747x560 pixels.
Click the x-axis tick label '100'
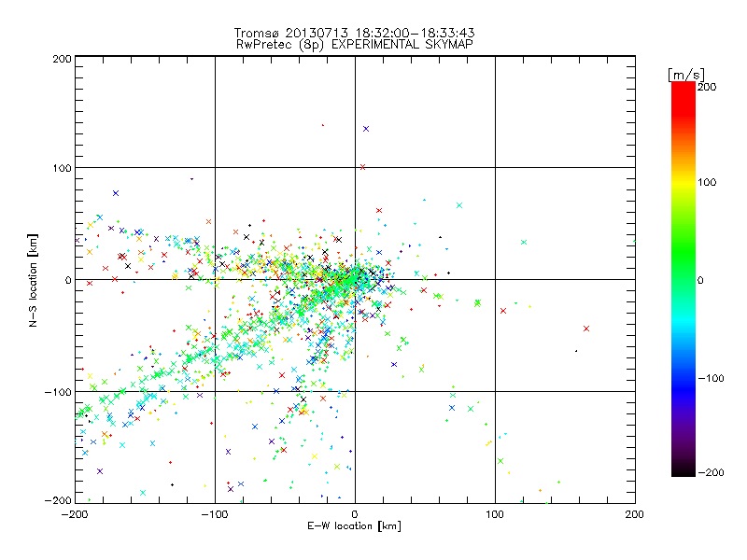495,514
